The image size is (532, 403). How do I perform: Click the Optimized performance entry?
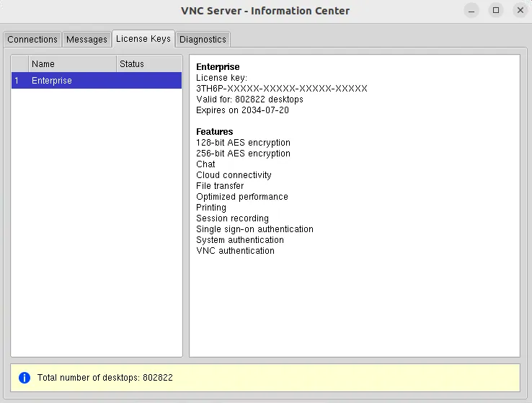pyautogui.click(x=242, y=197)
